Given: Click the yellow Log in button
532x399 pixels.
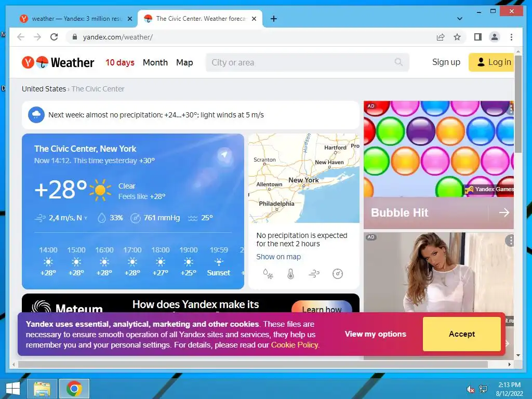Looking at the screenshot, I should tap(491, 62).
